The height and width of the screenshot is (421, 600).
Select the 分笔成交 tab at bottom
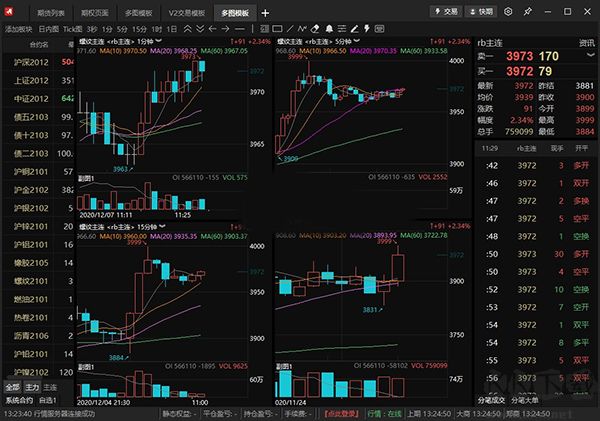491,400
